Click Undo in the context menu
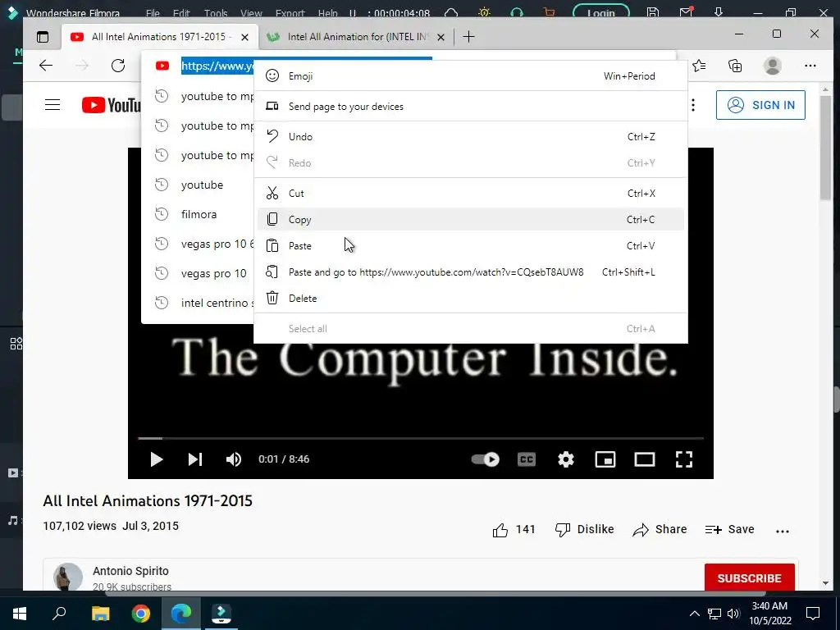The image size is (840, 630). coord(470,137)
